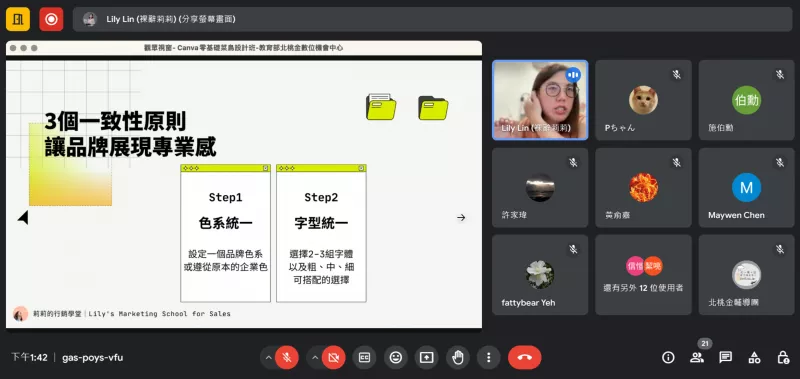Click the red recording indicator icon
Viewport: 800px width, 379px height.
tap(51, 19)
